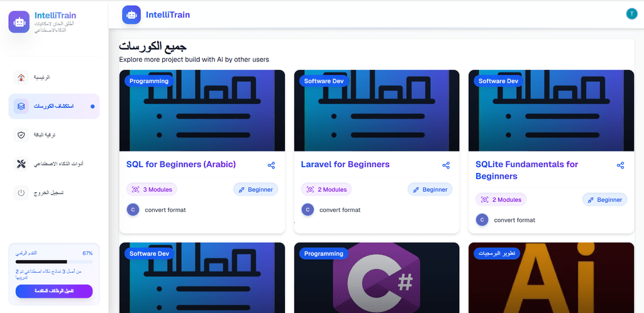Click the logout power icon
Image resolution: width=644 pixels, height=313 pixels.
coord(21,193)
